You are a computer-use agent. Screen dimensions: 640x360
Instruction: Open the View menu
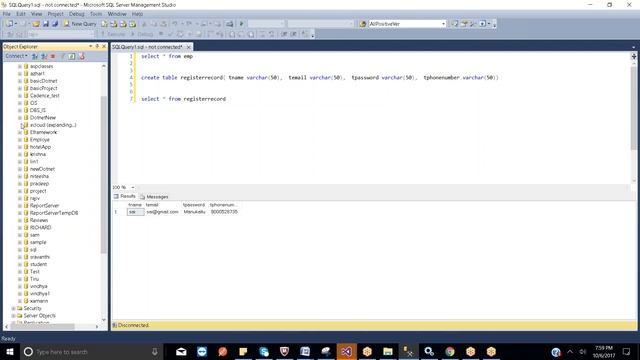tap(36, 14)
